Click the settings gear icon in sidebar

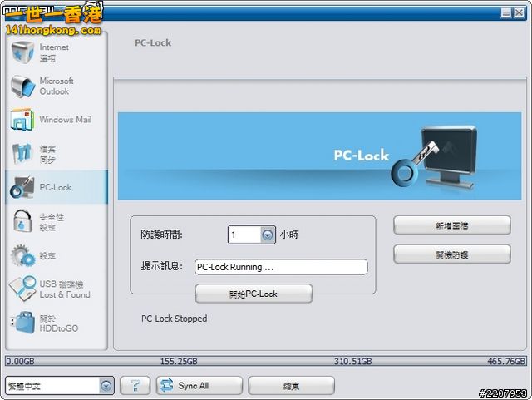[22, 255]
